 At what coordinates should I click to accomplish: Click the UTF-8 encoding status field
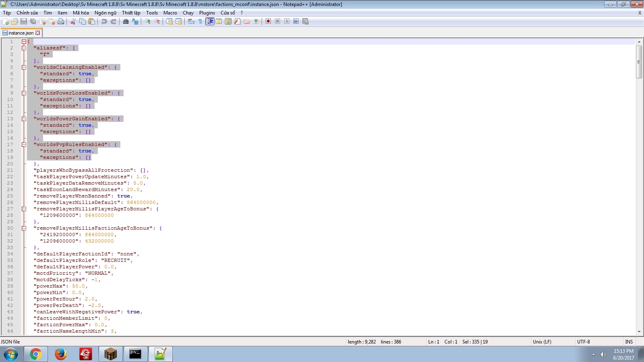583,342
